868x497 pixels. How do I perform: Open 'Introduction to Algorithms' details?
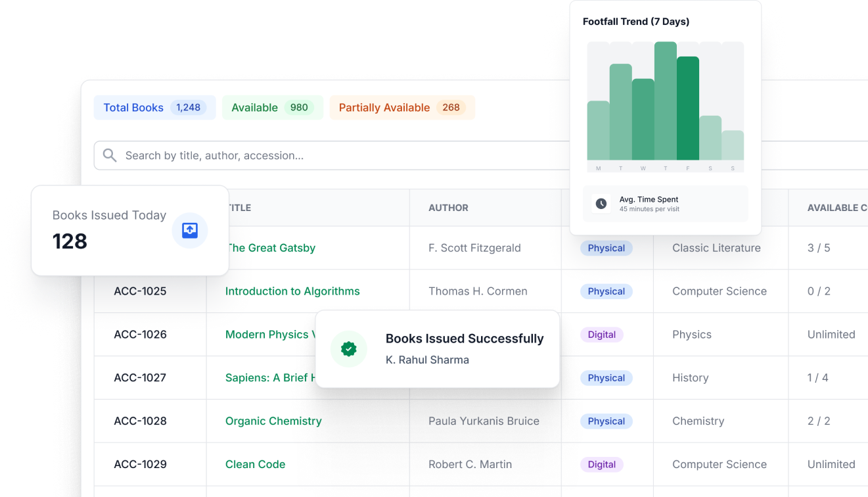(292, 291)
